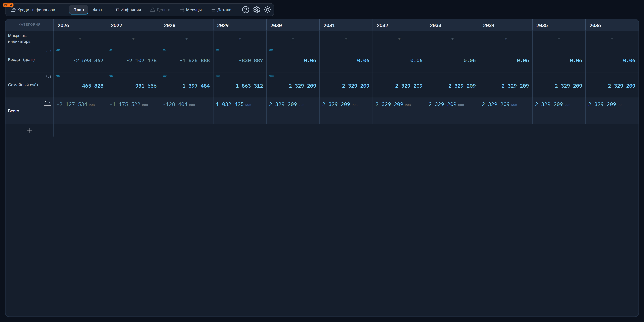The image size is (644, 322).
Task: Select the Семейный счёт category row
Action: click(x=29, y=85)
